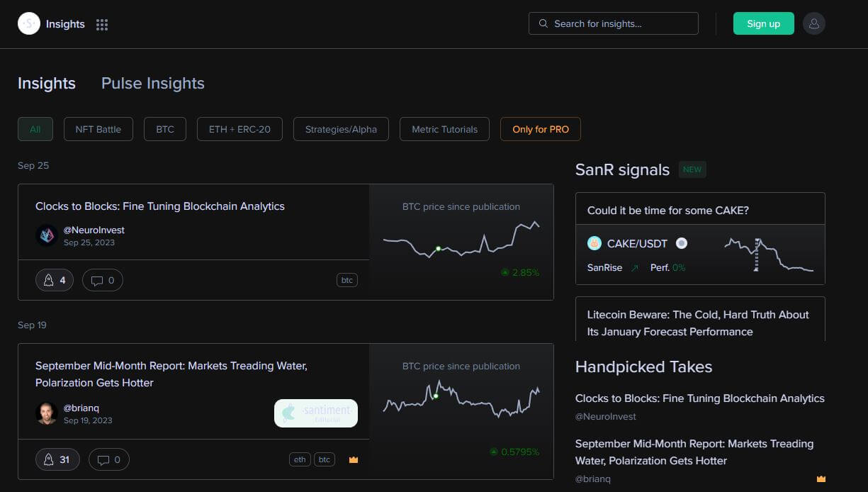The width and height of the screenshot is (868, 492).
Task: Open @brianq author profile on card
Action: 80,408
